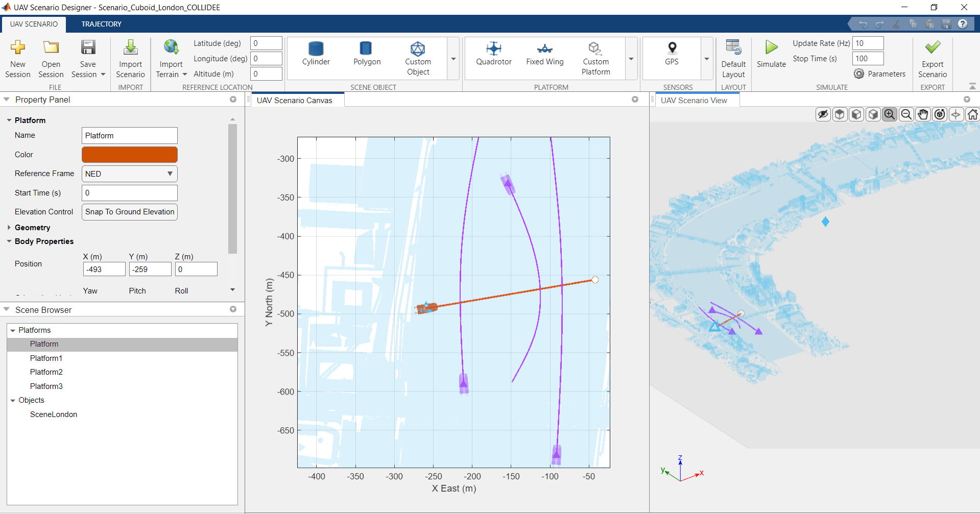Activate rotate view in Scenario View
The width and height of the screenshot is (980, 514).
[x=940, y=114]
